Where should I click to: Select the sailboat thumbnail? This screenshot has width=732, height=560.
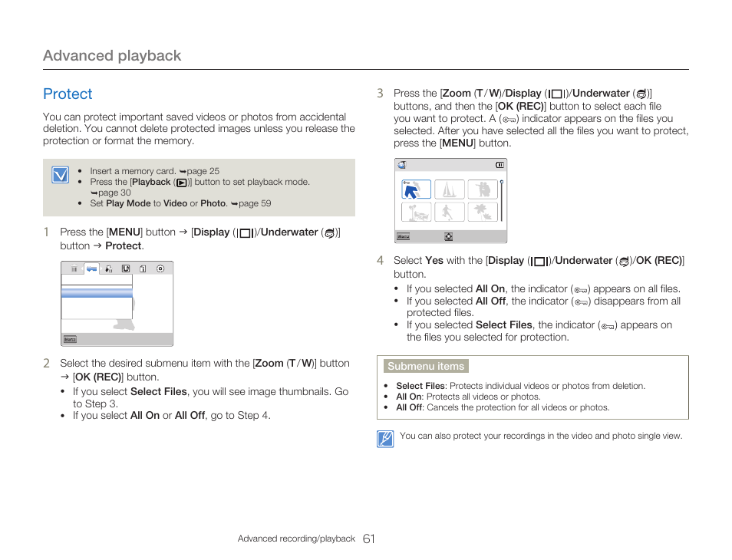[x=450, y=189]
